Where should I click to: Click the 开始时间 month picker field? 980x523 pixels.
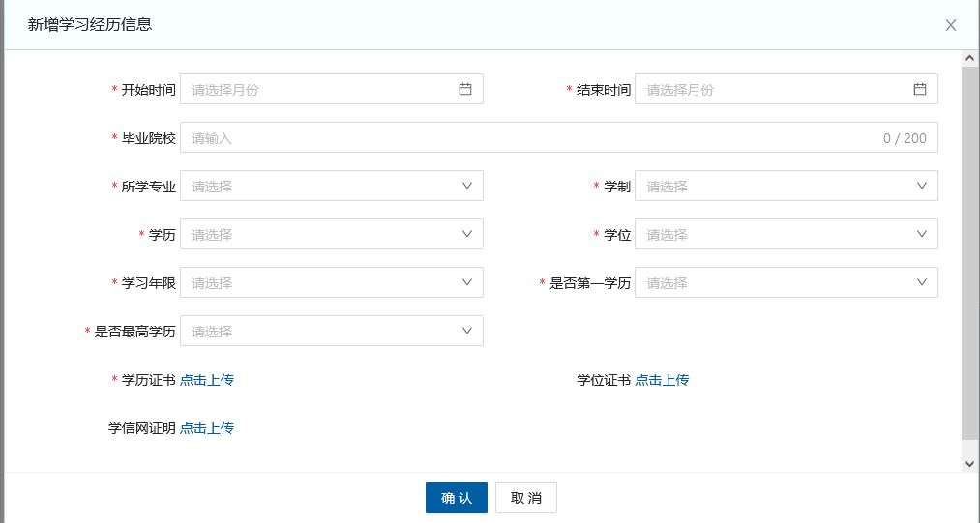(319, 89)
